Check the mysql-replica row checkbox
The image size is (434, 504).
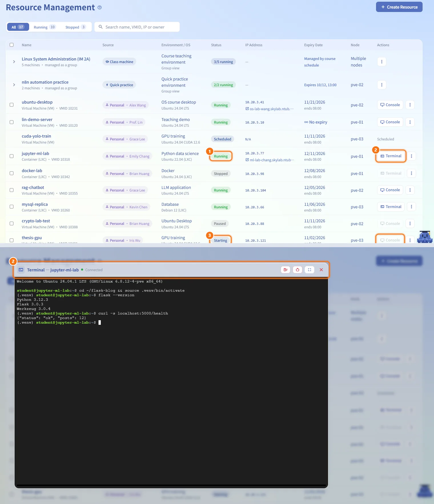[12, 207]
